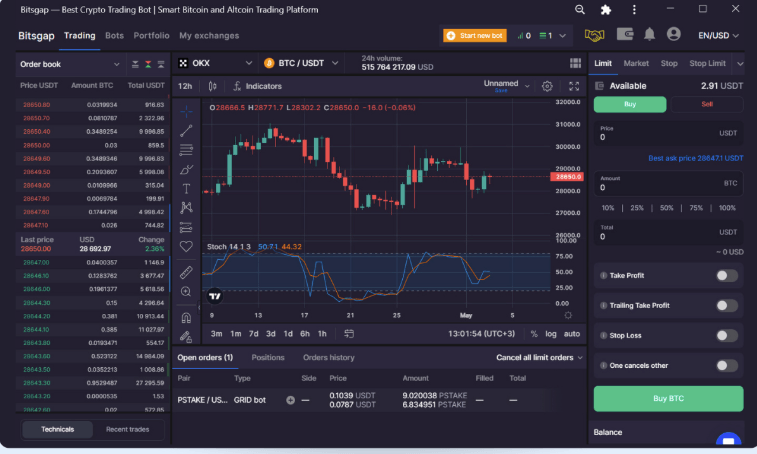Enable the Take Profit switch
757x454 pixels.
[727, 275]
